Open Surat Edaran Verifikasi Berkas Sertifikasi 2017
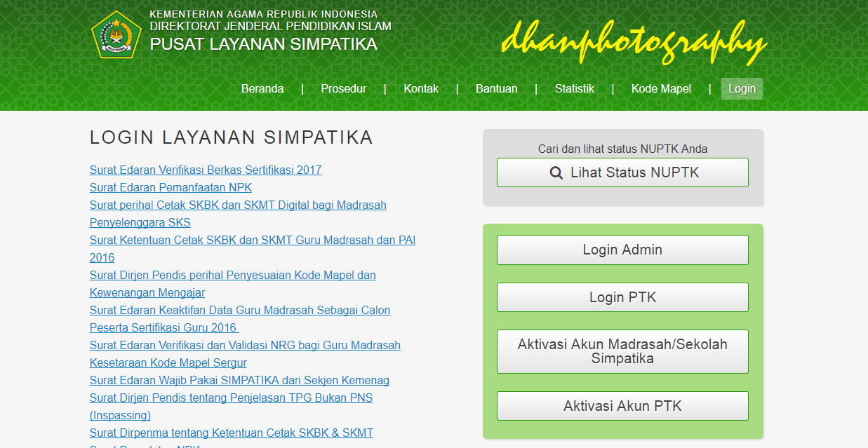The image size is (868, 448). tap(205, 170)
